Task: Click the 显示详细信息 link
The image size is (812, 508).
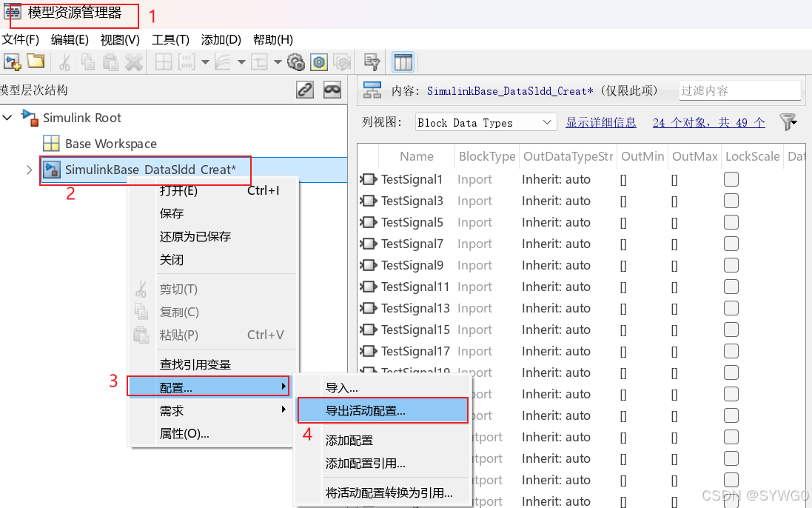Action: pyautogui.click(x=601, y=123)
